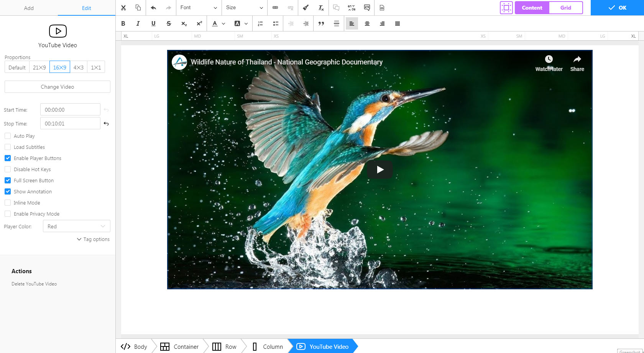Viewport: 644px width, 353px height.
Task: Click the select-element frame icon
Action: coord(506,8)
